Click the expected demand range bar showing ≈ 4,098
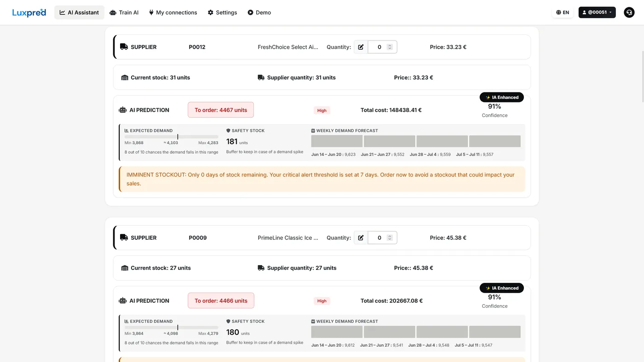The height and width of the screenshot is (362, 644). [x=172, y=328]
